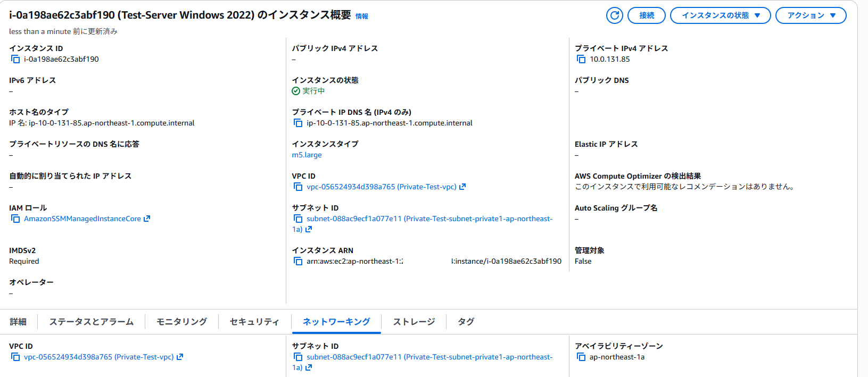This screenshot has height=377, width=868.
Task: Copy the instance ARN
Action: point(298,261)
